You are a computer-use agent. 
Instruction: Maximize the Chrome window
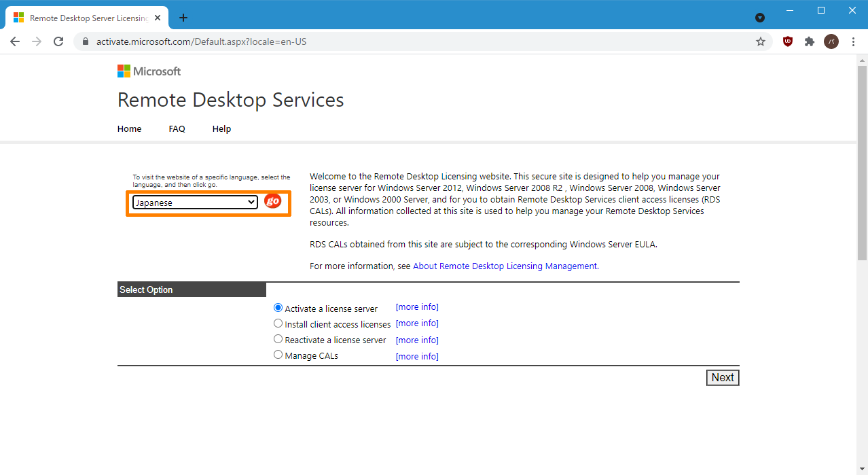tap(821, 10)
